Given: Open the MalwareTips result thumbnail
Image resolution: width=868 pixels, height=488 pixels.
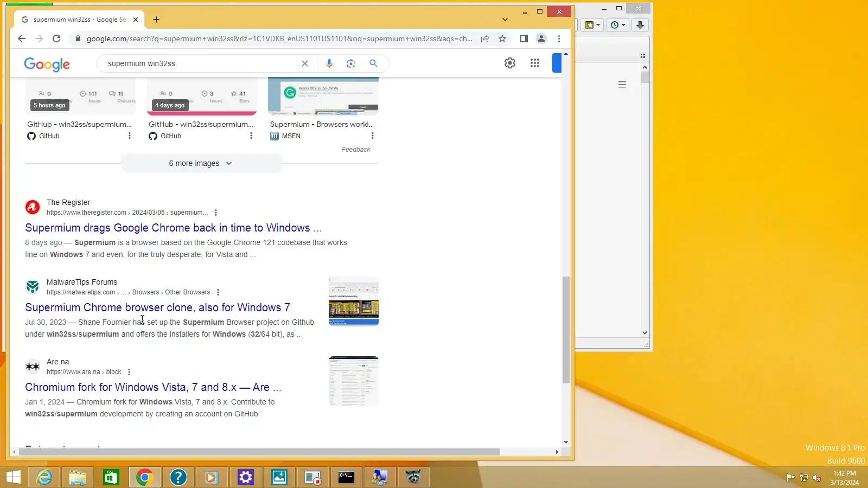Looking at the screenshot, I should [x=354, y=301].
